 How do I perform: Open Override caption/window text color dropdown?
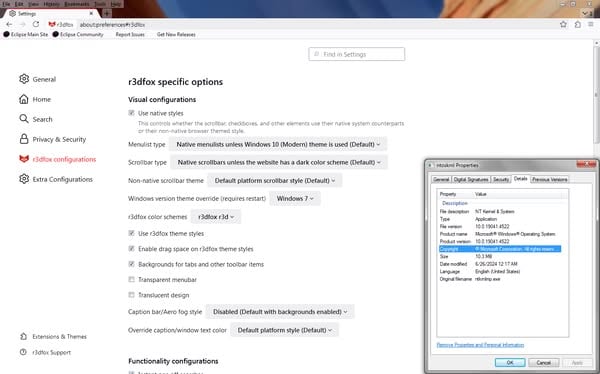pyautogui.click(x=285, y=330)
